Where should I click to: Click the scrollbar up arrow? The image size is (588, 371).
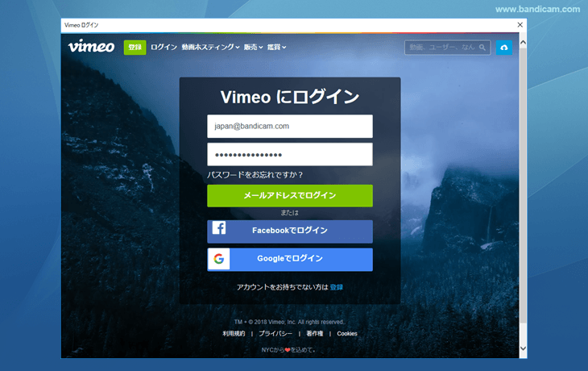[x=523, y=43]
